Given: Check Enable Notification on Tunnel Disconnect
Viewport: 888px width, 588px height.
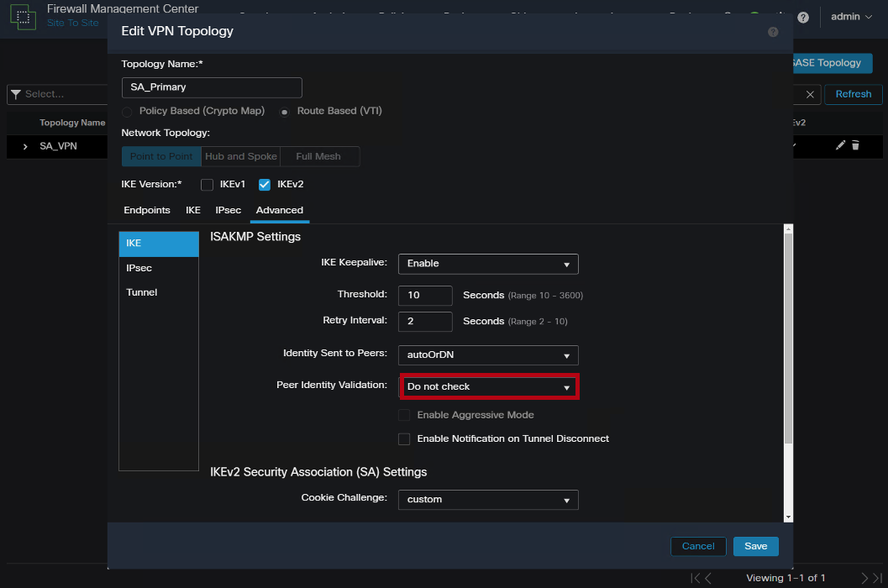Looking at the screenshot, I should 404,438.
